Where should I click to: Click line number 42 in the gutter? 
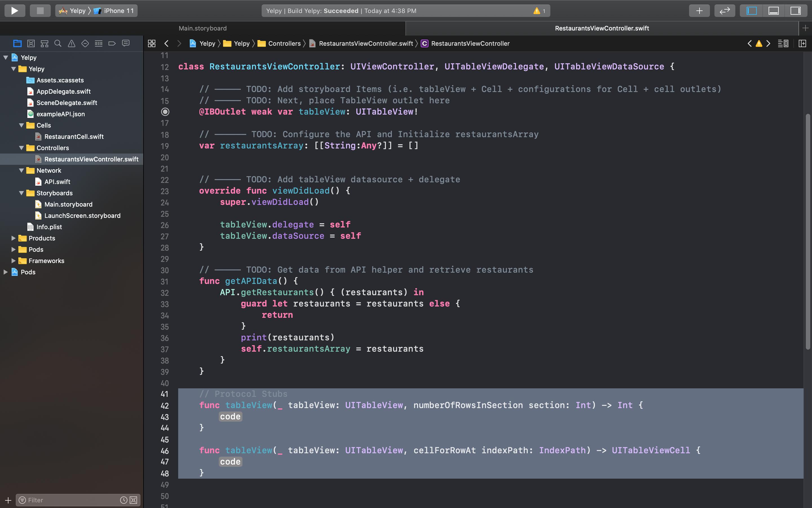pos(164,406)
